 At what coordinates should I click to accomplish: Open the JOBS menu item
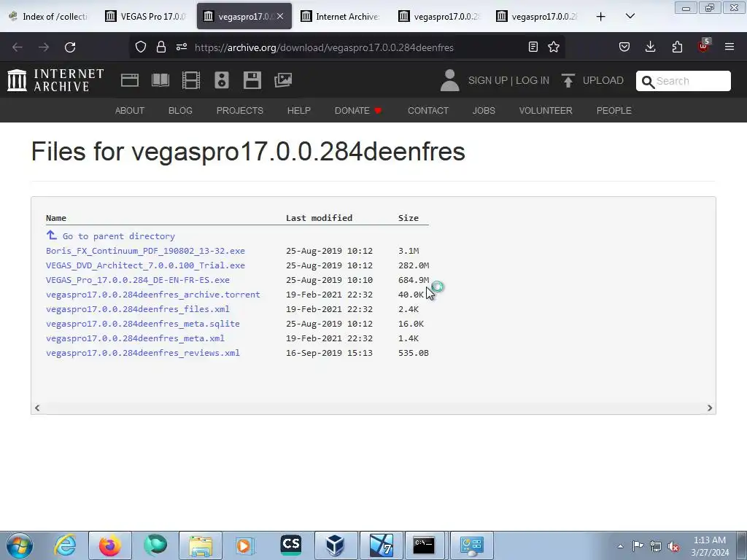coord(484,111)
